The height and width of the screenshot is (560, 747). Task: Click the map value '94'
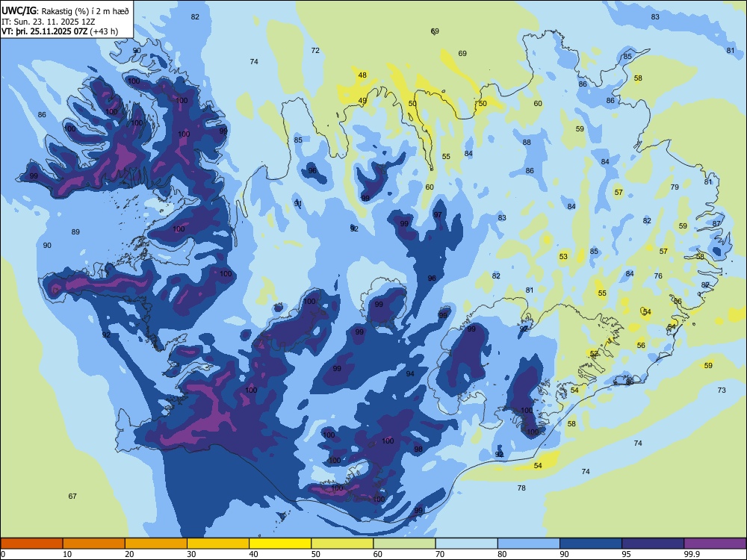pyautogui.click(x=410, y=374)
